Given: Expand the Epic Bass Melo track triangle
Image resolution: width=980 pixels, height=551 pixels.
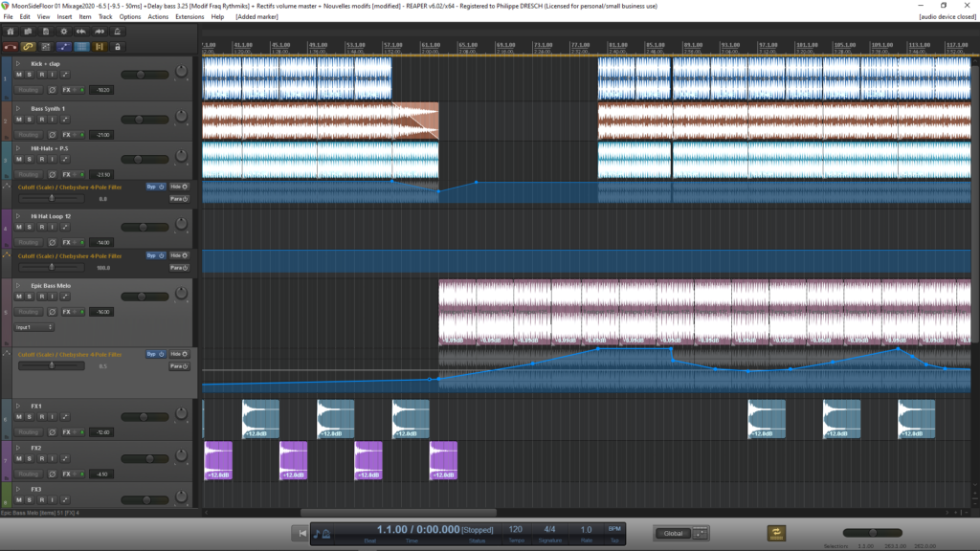Looking at the screenshot, I should pos(18,285).
